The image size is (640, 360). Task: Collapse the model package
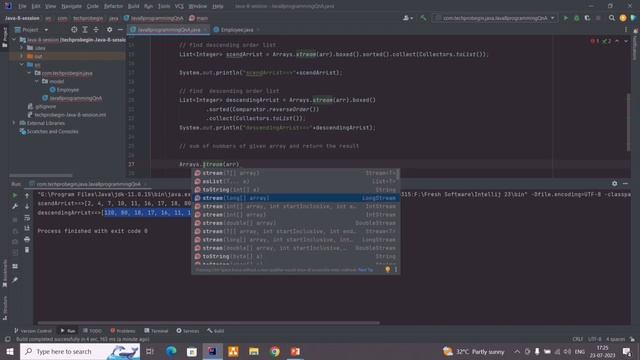pos(37,81)
